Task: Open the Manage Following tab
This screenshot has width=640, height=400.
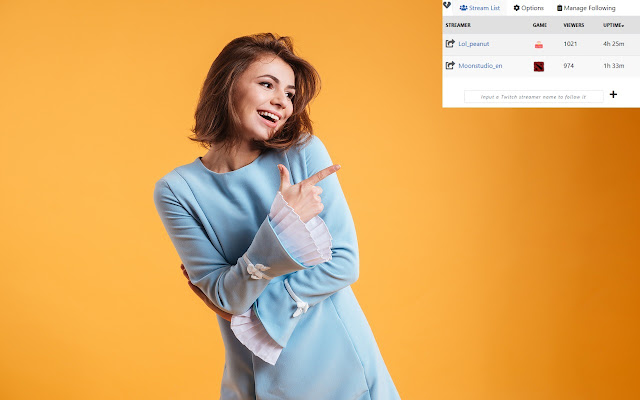Action: (x=586, y=8)
